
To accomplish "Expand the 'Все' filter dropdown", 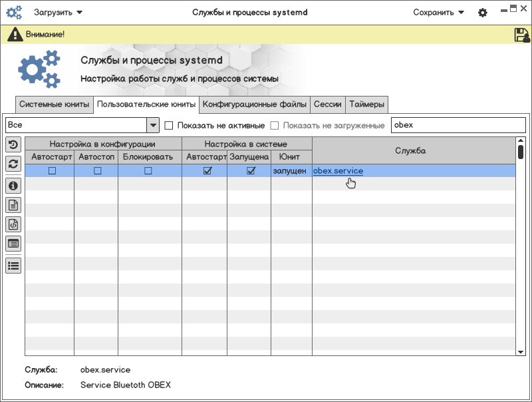I will point(153,125).
